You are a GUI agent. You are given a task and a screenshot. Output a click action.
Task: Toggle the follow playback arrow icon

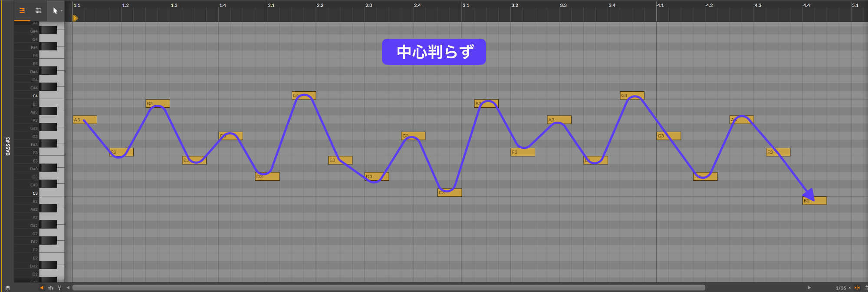tap(866, 288)
